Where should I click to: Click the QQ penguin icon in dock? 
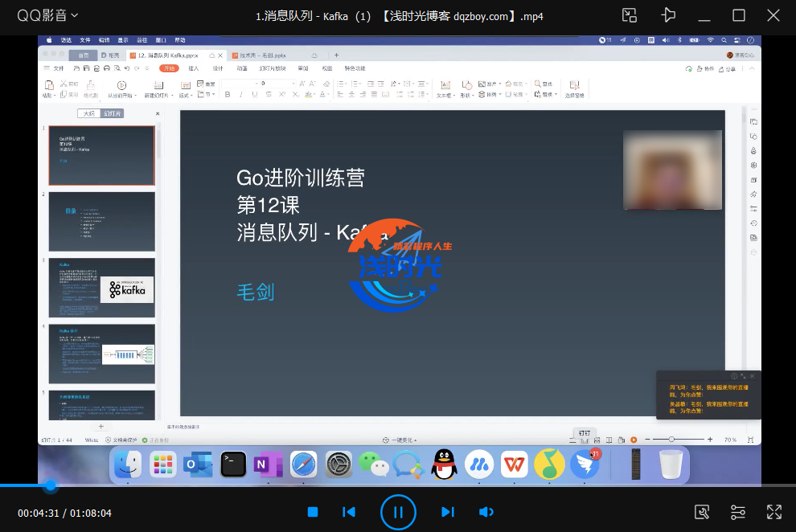[444, 464]
